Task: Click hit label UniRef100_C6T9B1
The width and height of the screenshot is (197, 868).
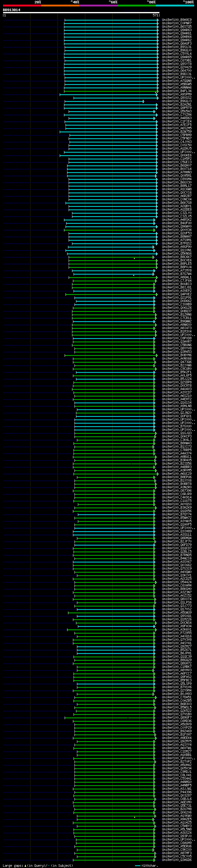Action: [176, 60]
